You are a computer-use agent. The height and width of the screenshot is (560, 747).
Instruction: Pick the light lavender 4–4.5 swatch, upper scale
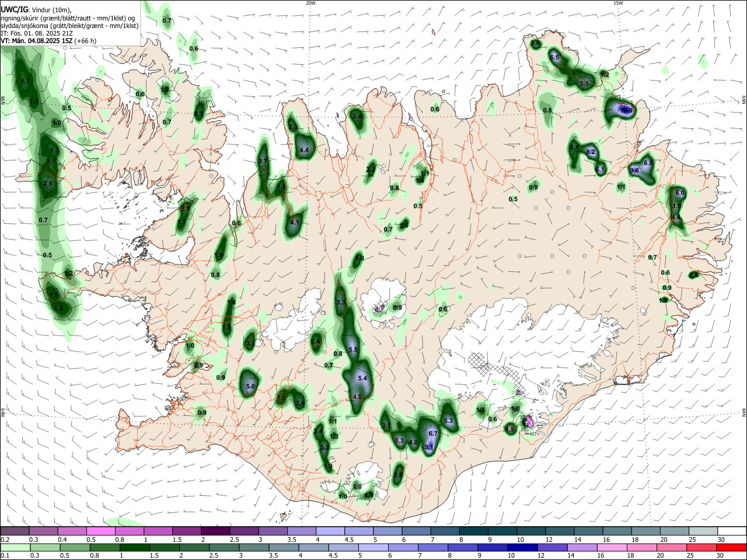click(x=330, y=531)
